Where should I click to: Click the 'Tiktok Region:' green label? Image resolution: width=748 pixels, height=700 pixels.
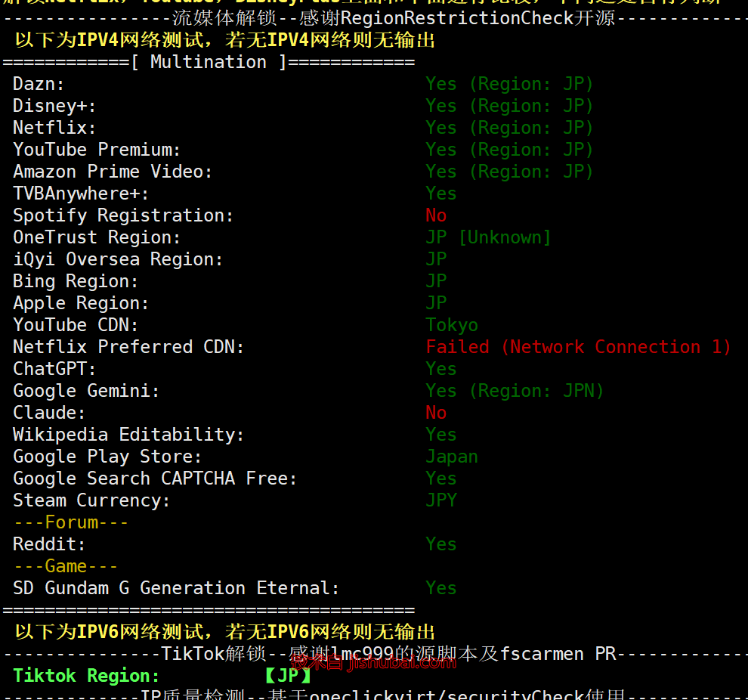click(x=86, y=676)
